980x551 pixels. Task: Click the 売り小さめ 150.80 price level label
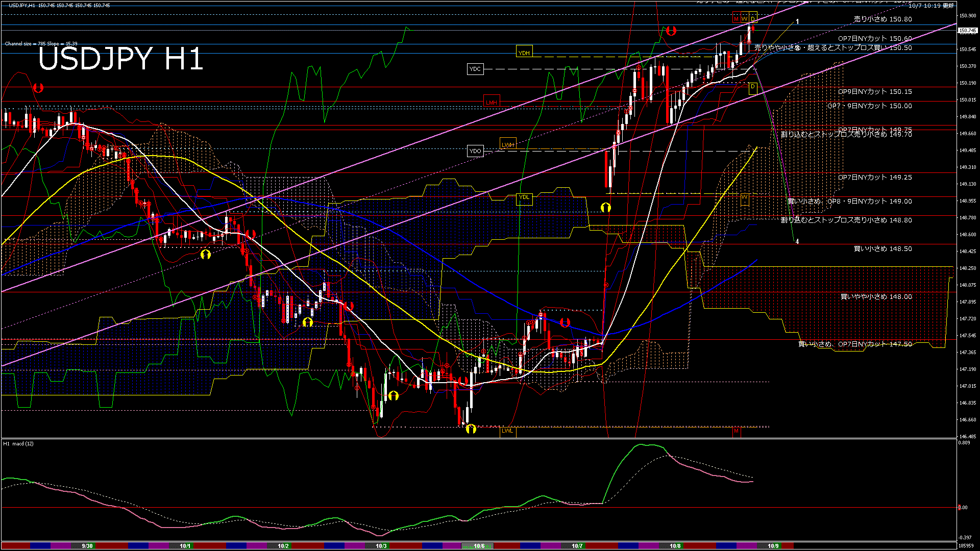point(883,19)
